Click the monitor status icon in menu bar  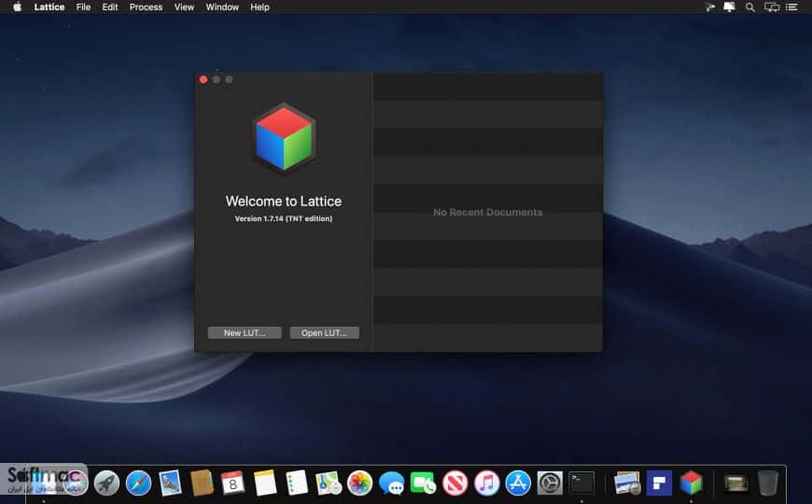(x=729, y=7)
